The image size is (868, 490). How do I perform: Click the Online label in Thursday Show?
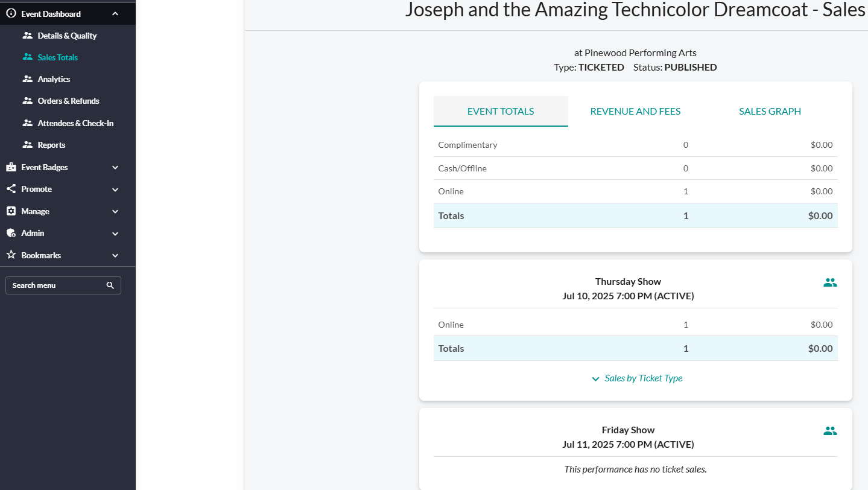point(451,325)
